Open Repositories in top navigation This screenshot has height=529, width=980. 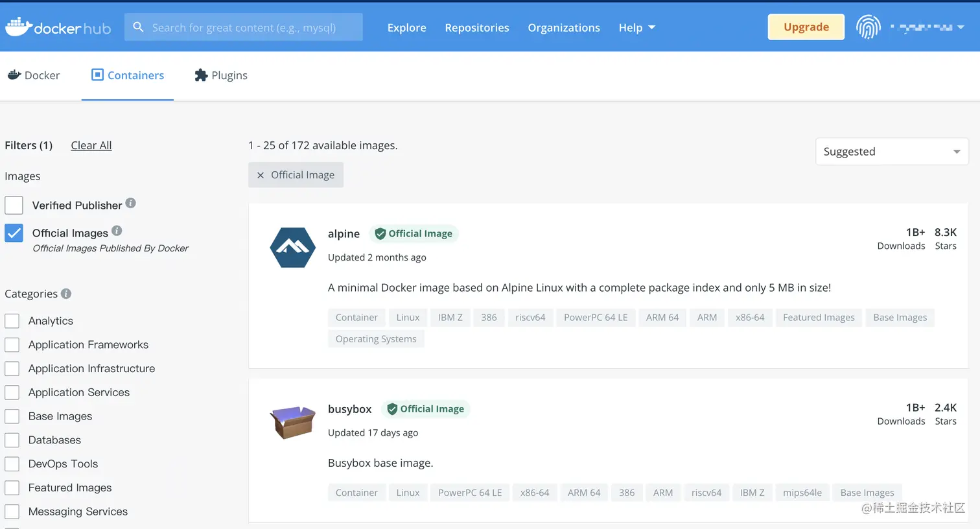coord(477,28)
